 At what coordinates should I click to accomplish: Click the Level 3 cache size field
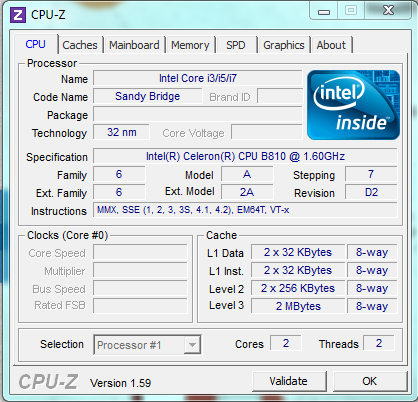298,306
